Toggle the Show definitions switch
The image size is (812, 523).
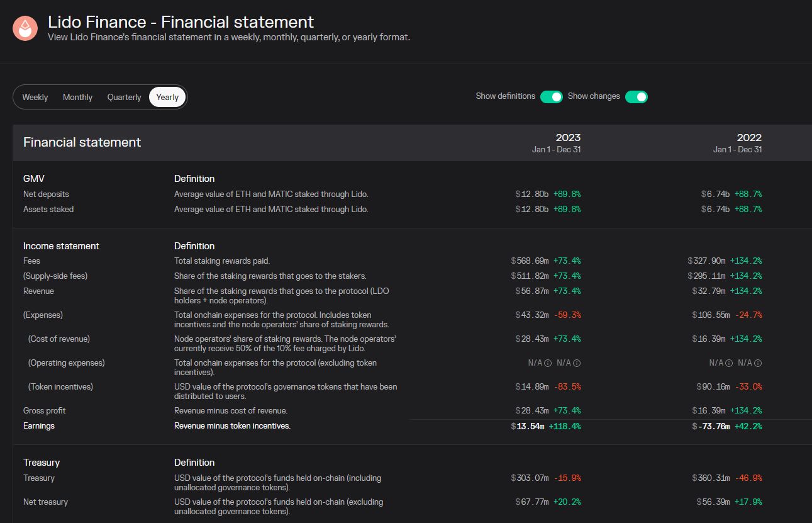(x=552, y=97)
